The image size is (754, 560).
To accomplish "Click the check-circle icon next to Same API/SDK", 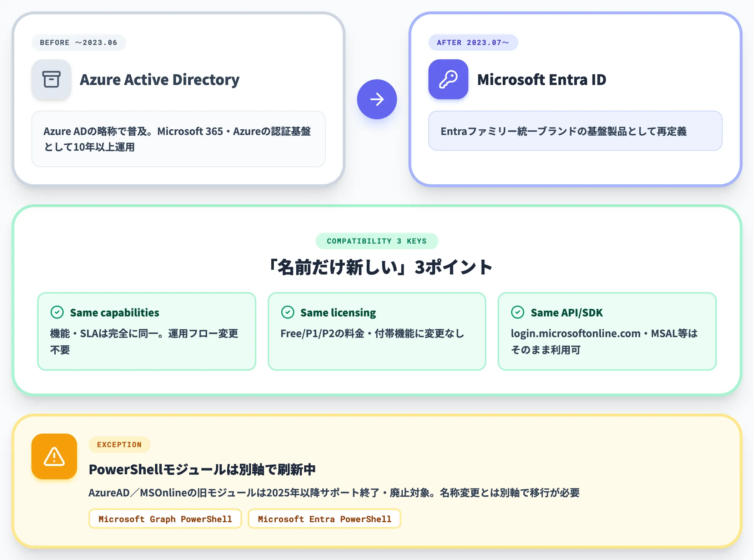I will (518, 312).
